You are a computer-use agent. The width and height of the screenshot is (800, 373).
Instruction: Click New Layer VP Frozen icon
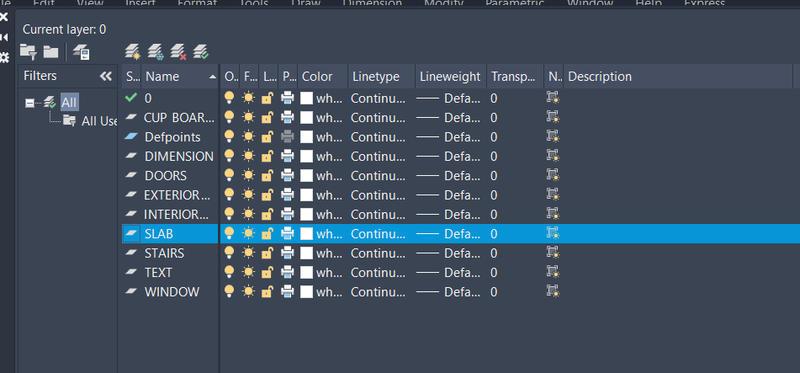156,51
